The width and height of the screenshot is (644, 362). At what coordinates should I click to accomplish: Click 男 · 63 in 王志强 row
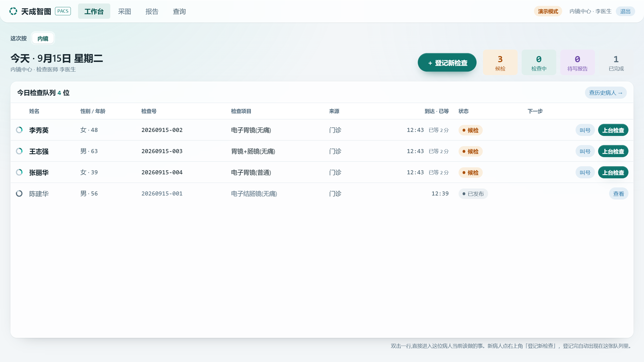coord(89,151)
